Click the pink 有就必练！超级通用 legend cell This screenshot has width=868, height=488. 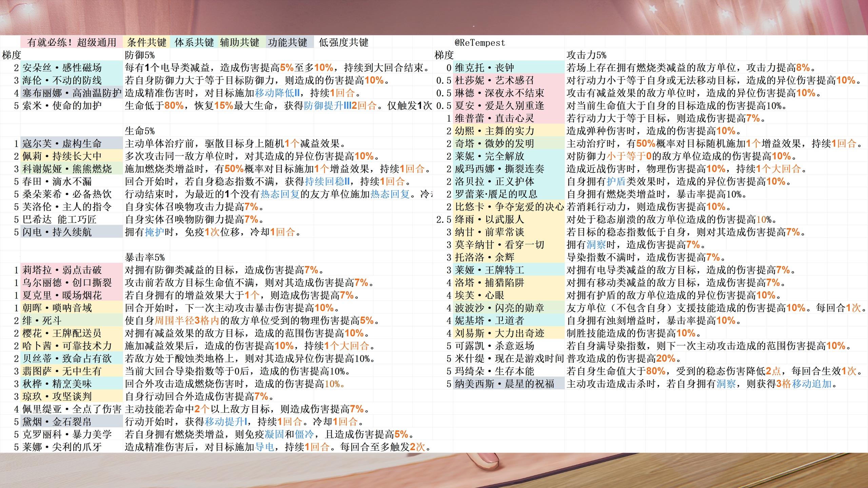tap(72, 42)
